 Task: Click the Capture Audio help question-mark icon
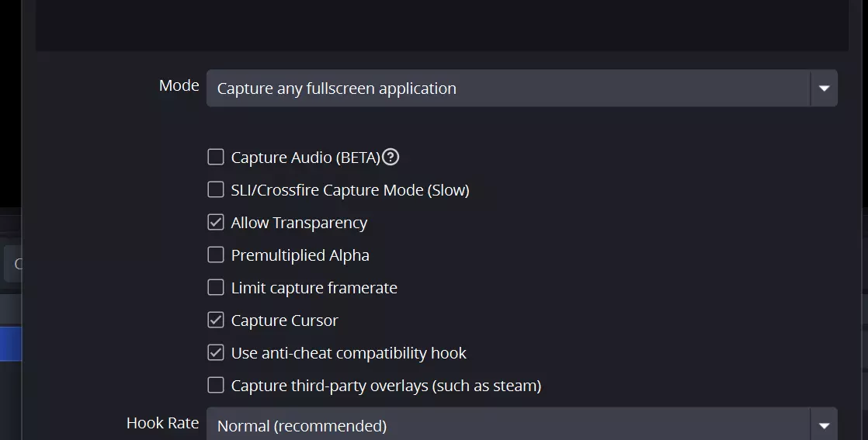391,158
